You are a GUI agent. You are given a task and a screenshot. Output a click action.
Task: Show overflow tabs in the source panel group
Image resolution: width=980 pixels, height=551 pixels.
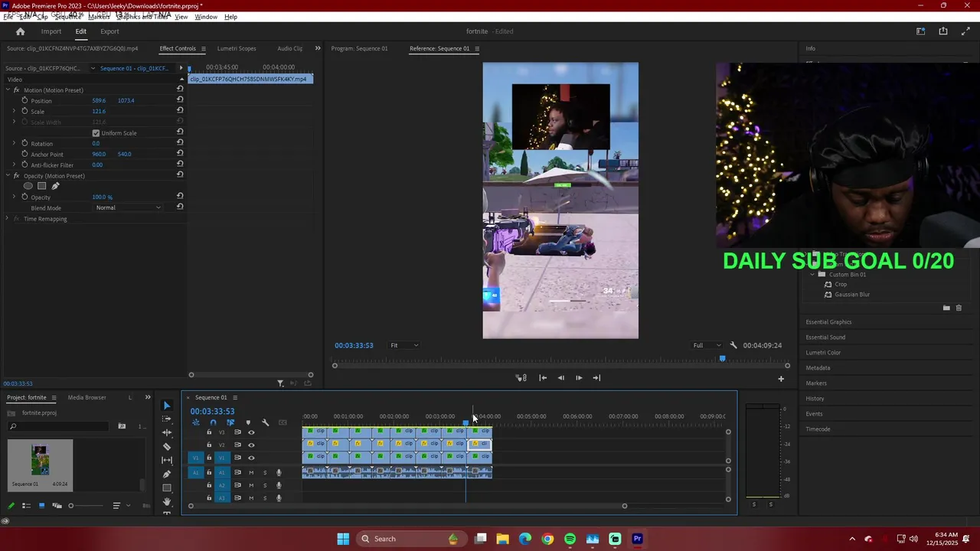[x=318, y=48]
